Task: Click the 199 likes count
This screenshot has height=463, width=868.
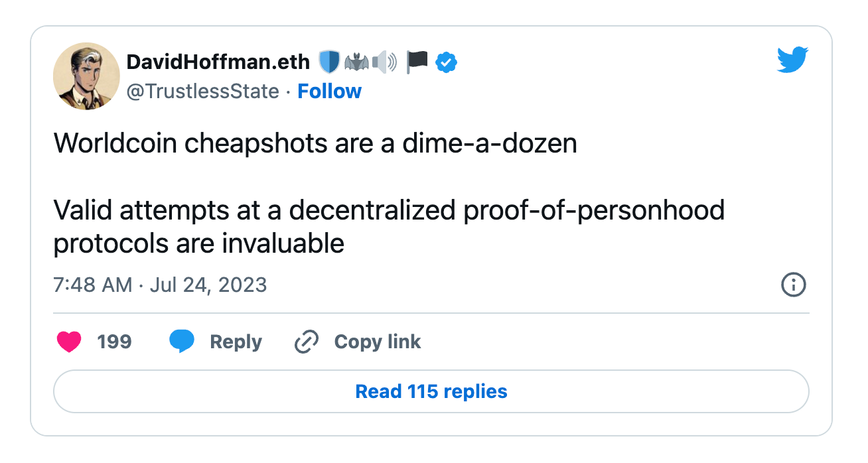Action: coord(114,342)
